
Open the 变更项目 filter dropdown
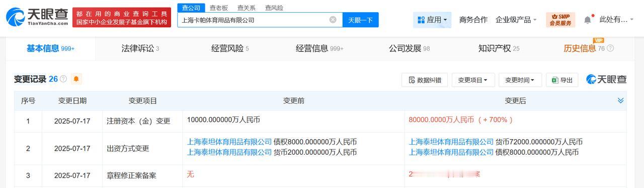pyautogui.click(x=473, y=80)
